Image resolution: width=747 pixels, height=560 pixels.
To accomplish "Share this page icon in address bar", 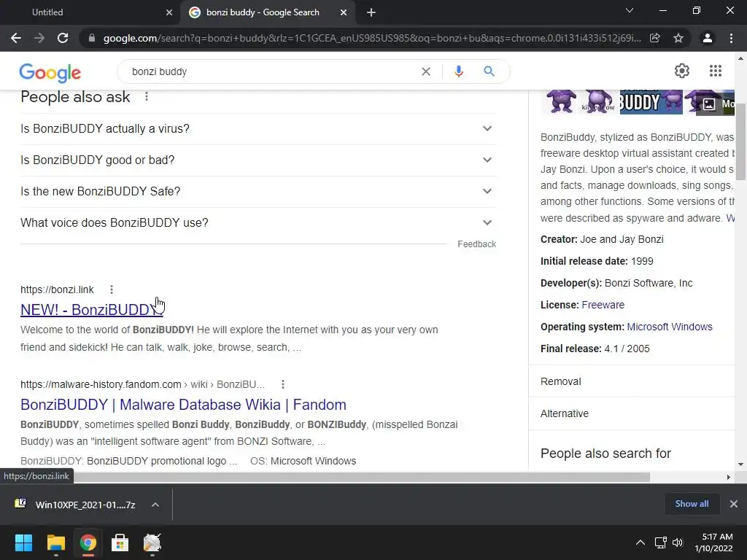I will click(x=655, y=38).
